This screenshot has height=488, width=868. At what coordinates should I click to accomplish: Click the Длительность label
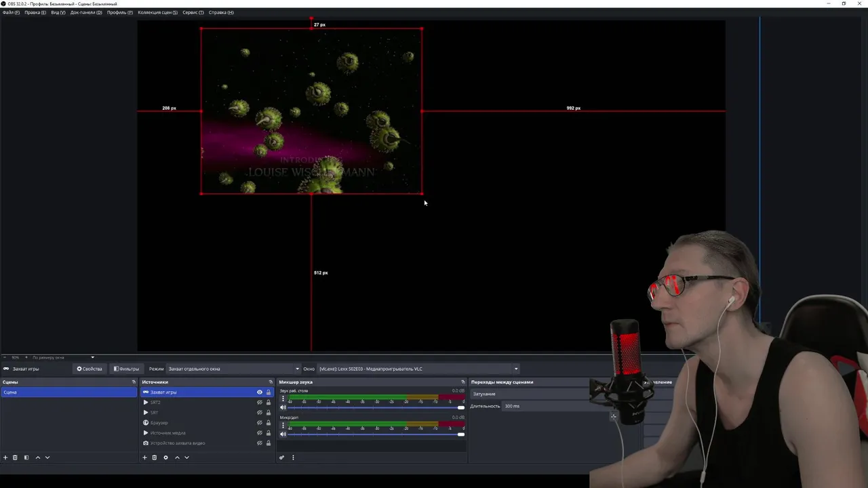tap(485, 406)
